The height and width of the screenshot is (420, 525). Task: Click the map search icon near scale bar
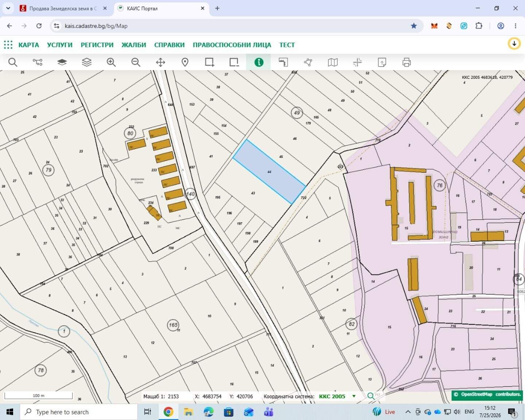(x=371, y=396)
